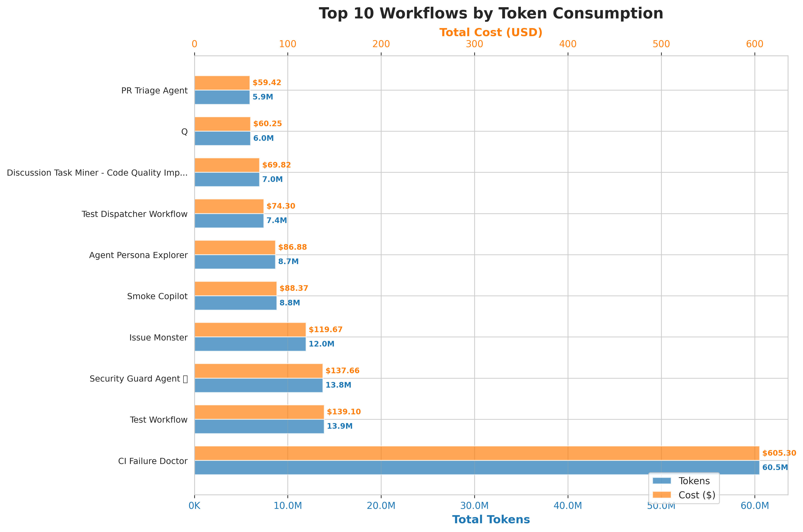The image size is (803, 532).
Task: Click the PR Triage Agent blue bar
Action: click(222, 97)
